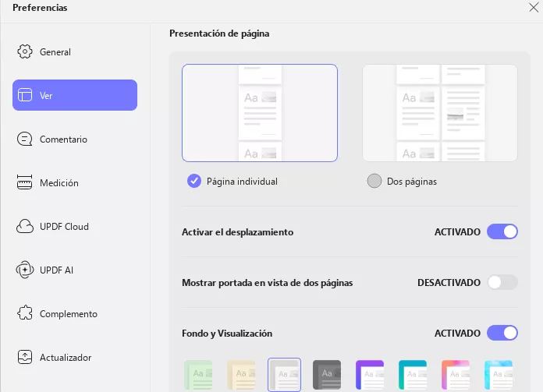Pick the dark gray background theme
Screen dimensions: 543x392
pos(327,375)
